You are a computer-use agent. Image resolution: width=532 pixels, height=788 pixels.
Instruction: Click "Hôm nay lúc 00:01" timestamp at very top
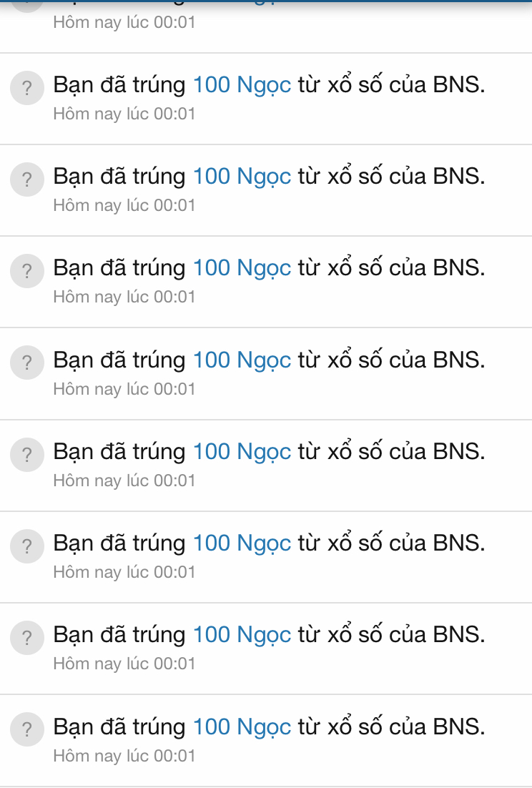(124, 22)
